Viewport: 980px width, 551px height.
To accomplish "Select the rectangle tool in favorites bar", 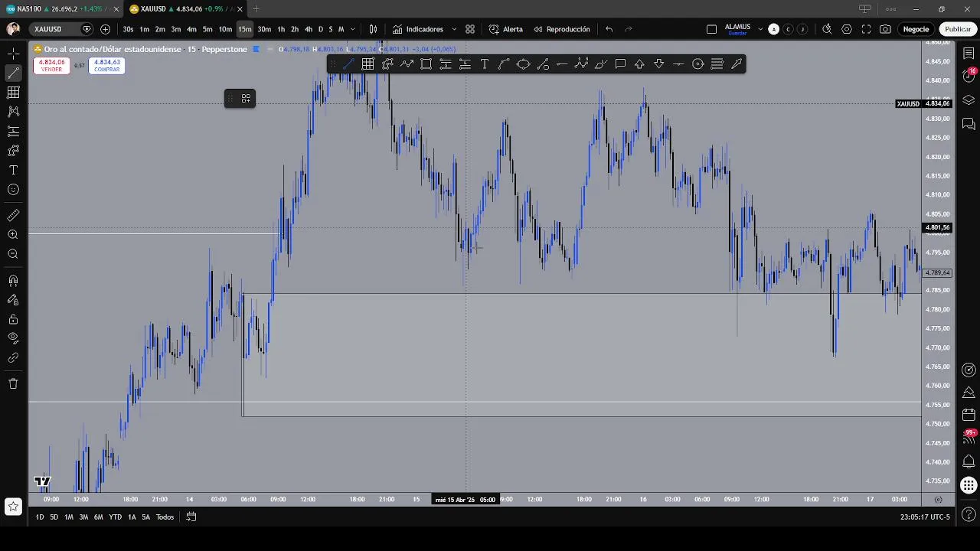I will point(426,64).
